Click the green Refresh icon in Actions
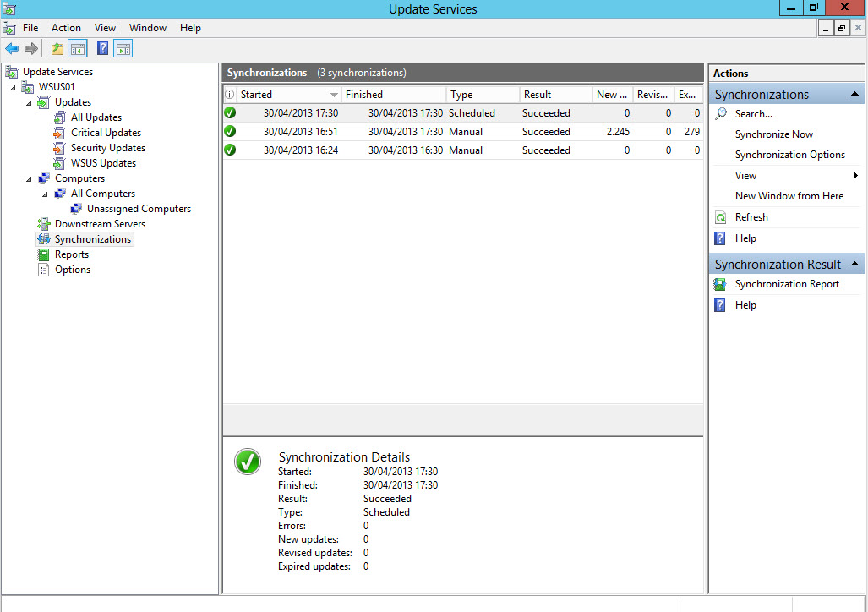 click(720, 217)
